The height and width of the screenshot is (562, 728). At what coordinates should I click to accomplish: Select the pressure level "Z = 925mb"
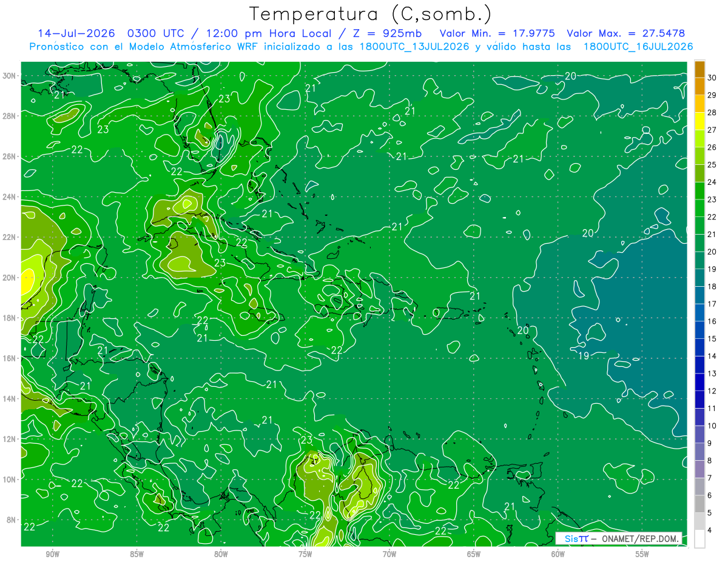(x=387, y=33)
